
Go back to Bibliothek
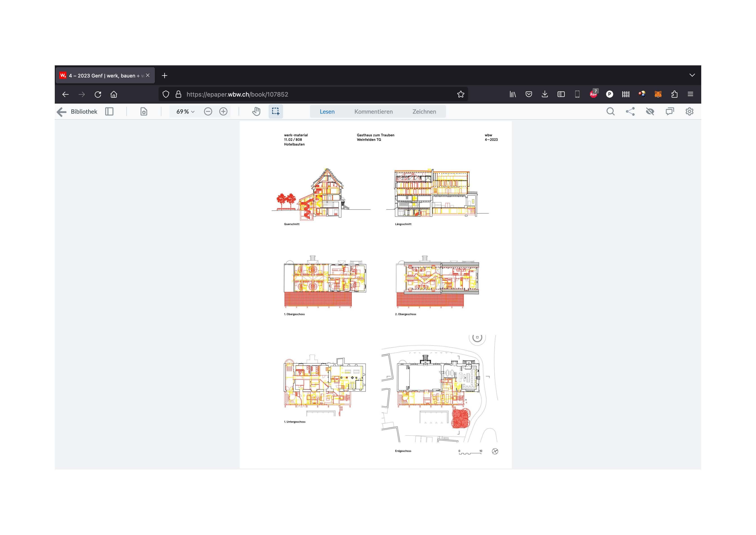pyautogui.click(x=77, y=112)
